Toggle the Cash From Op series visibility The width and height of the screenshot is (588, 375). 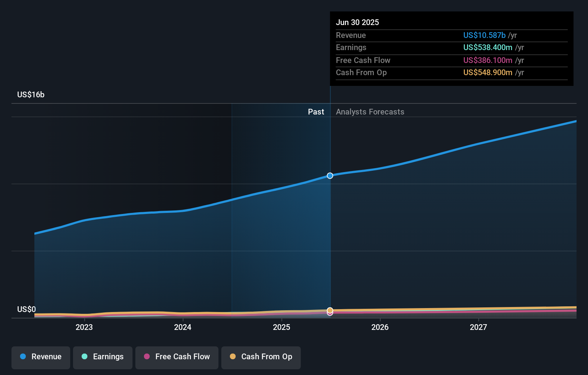[261, 357]
